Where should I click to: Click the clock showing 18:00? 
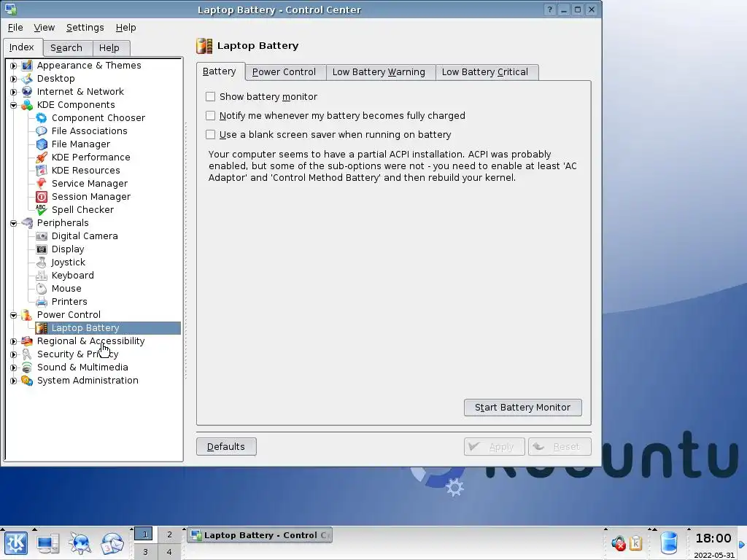[x=713, y=539]
